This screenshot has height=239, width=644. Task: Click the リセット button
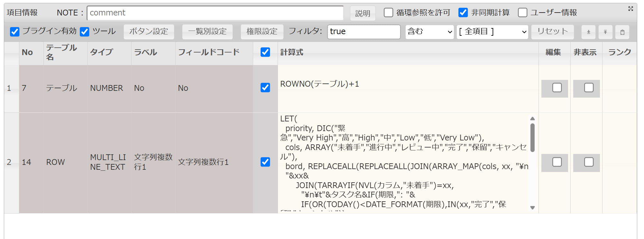pyautogui.click(x=553, y=32)
